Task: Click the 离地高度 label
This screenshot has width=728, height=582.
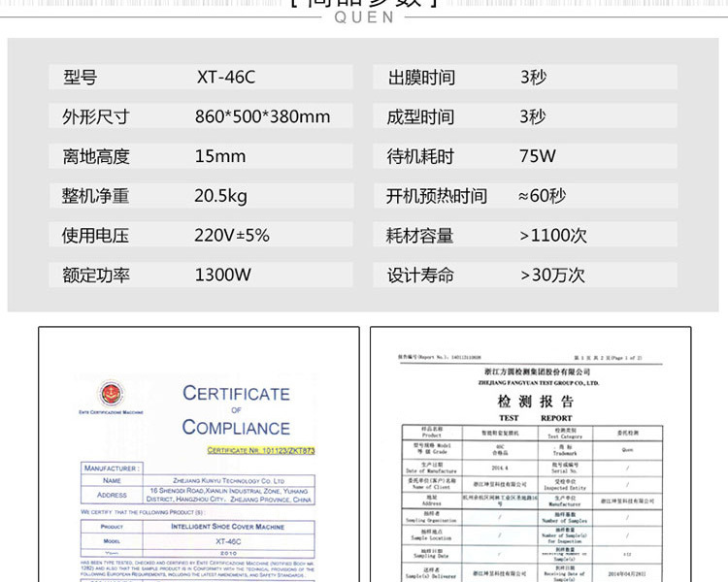Action: click(96, 156)
